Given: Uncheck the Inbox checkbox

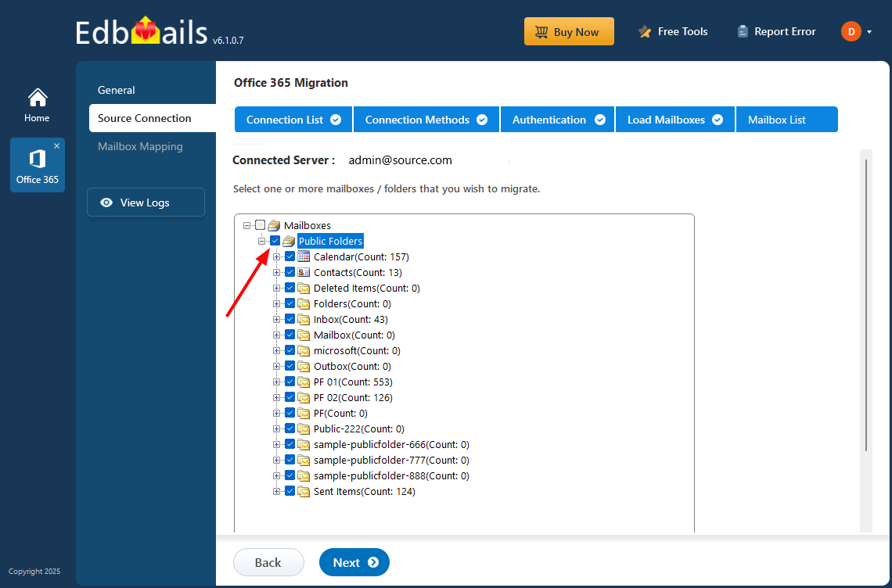Looking at the screenshot, I should 290,319.
